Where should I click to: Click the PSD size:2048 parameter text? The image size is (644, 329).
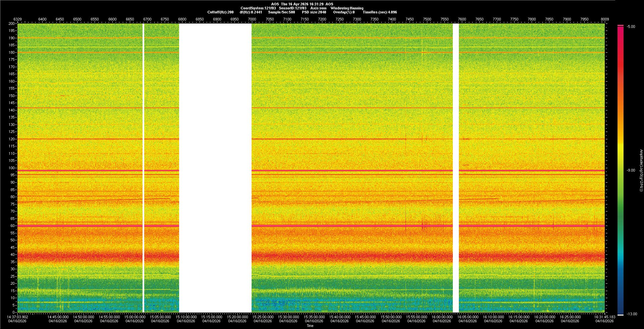pyautogui.click(x=314, y=12)
